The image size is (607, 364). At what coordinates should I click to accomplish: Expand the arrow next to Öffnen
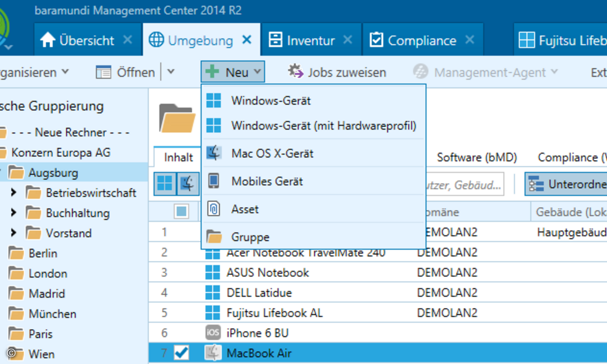tap(170, 72)
